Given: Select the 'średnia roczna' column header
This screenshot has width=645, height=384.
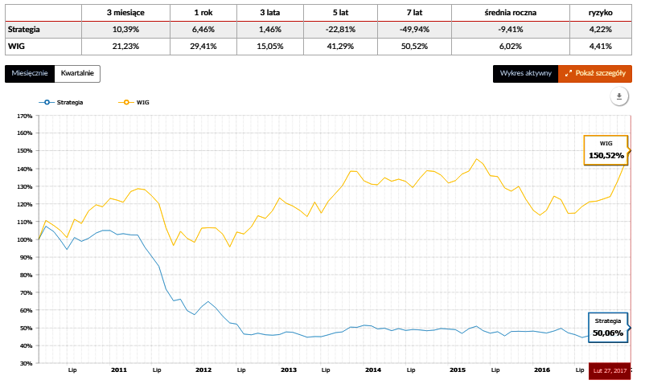Looking at the screenshot, I should 510,13.
